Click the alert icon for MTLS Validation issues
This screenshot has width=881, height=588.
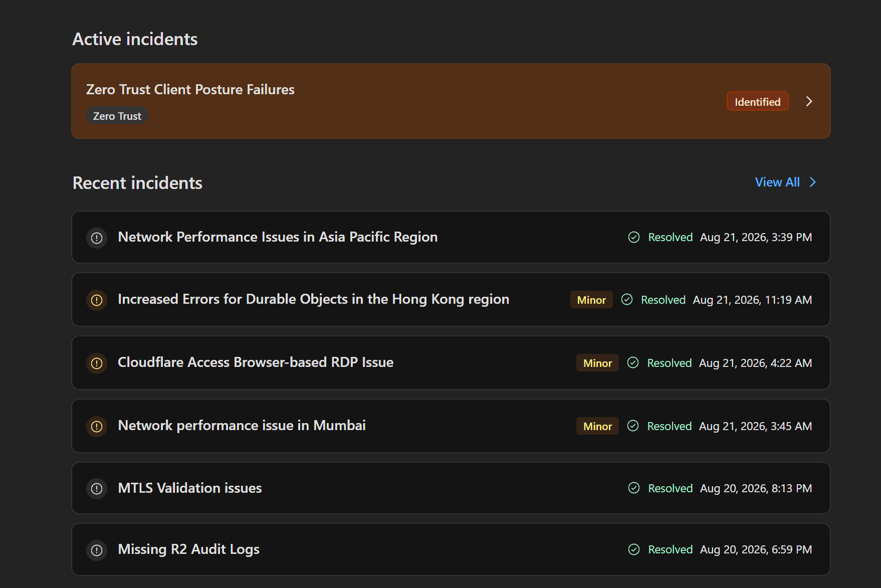(x=97, y=488)
